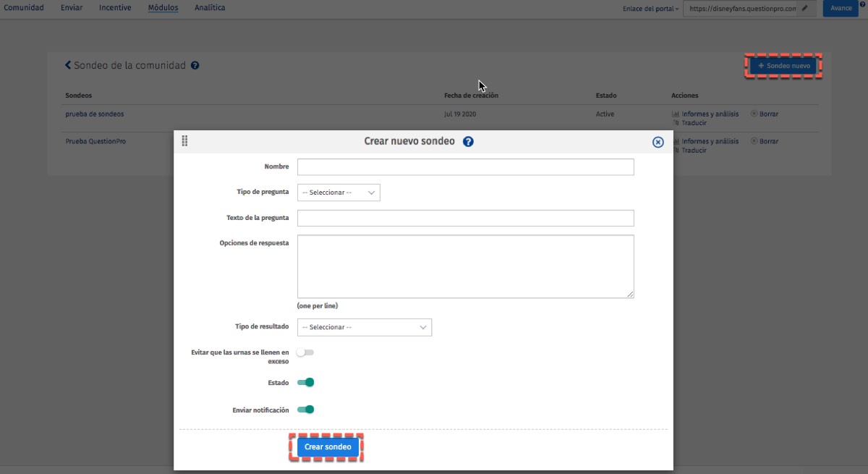This screenshot has width=868, height=474.
Task: Click the Estado column header
Action: tap(606, 96)
